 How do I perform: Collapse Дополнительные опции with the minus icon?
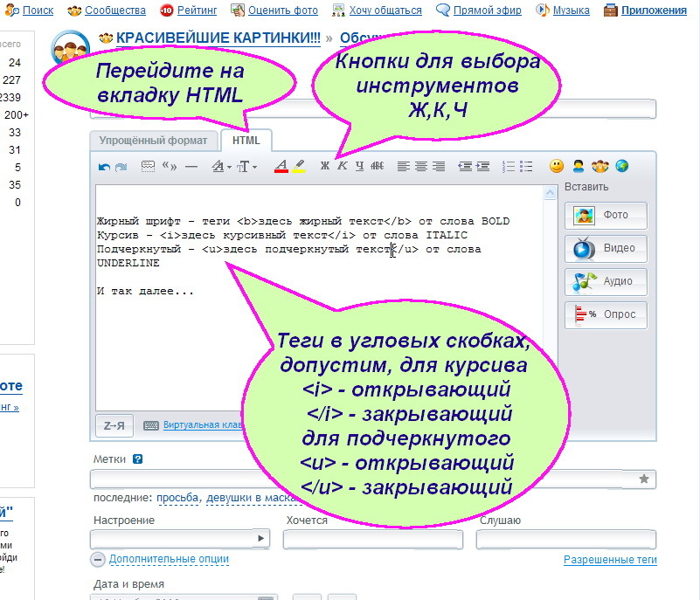coord(98,560)
